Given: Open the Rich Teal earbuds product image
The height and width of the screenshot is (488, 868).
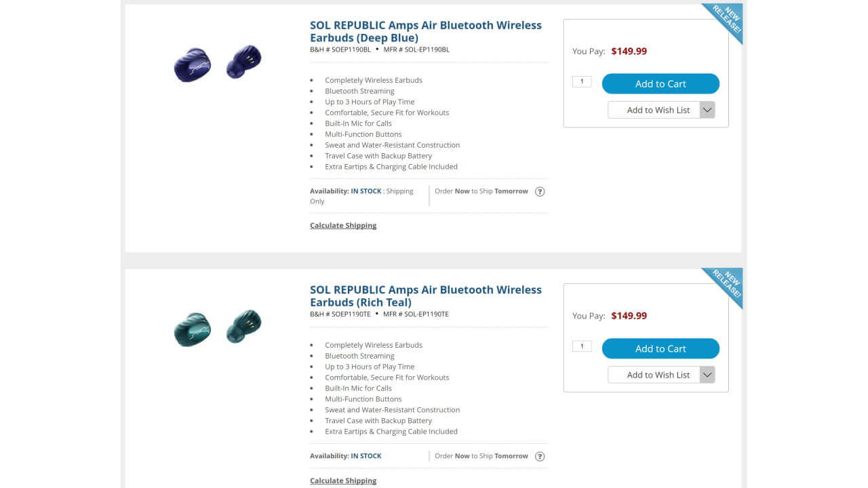Looking at the screenshot, I should tap(218, 327).
